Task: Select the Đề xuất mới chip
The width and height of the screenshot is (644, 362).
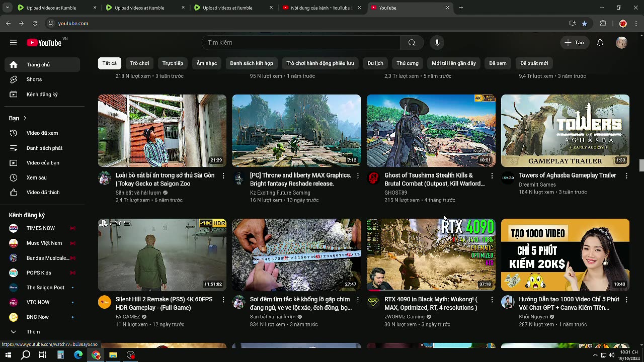Action: pos(534,63)
